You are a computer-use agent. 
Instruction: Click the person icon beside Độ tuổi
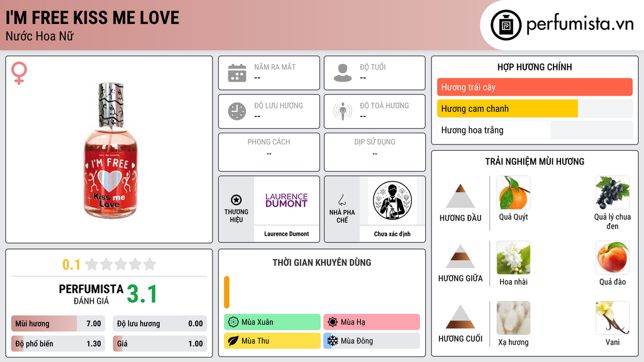pyautogui.click(x=343, y=73)
